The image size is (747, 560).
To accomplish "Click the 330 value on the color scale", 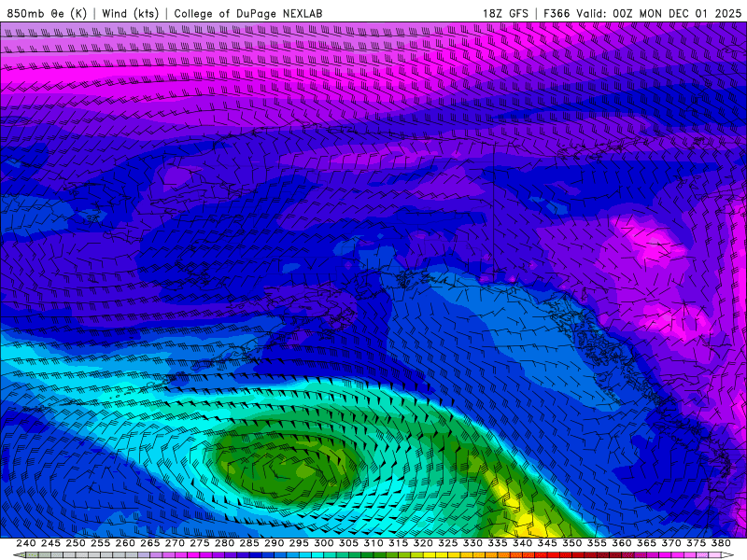I will [x=472, y=543].
